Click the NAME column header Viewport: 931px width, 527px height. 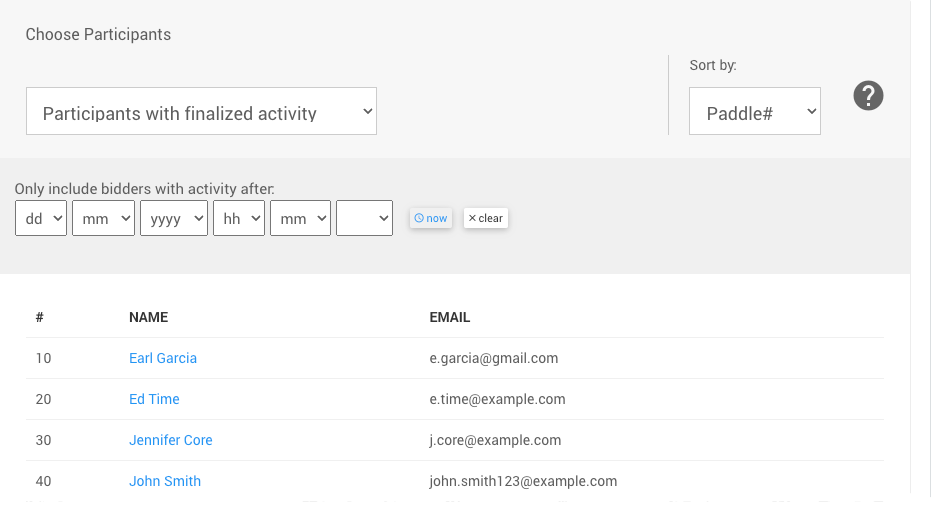pos(148,317)
